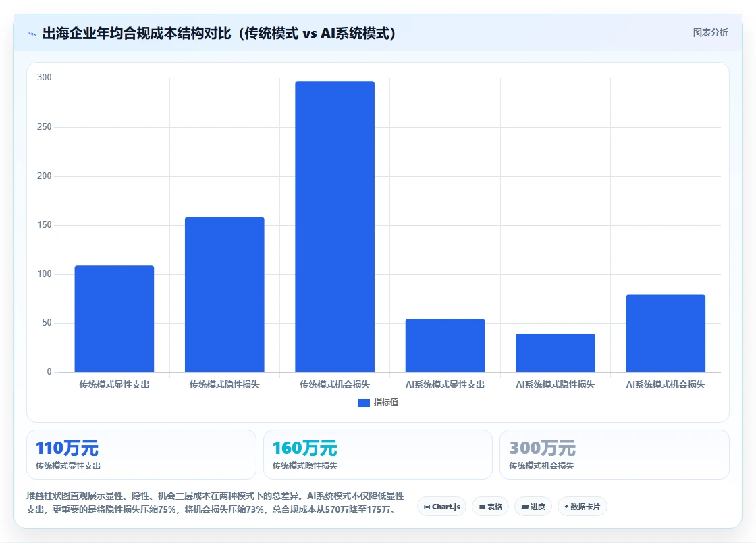
Task: Click the lightning icon beside the chart title
Action: [x=32, y=34]
